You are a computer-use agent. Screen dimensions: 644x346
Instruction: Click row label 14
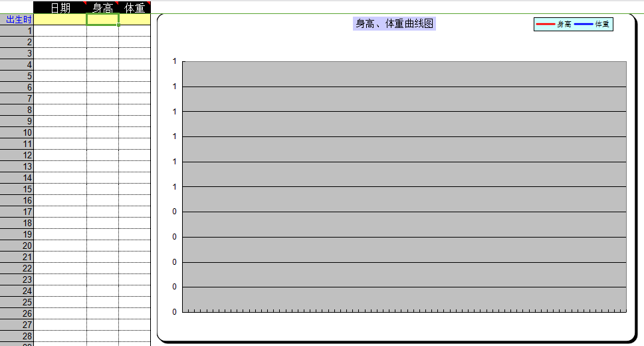[17, 178]
